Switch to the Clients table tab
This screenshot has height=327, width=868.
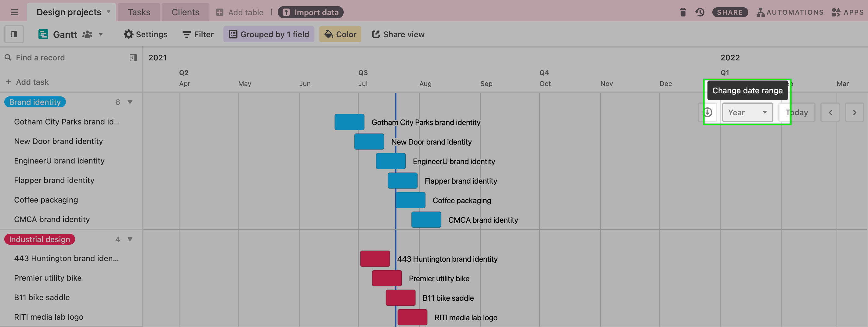click(x=185, y=13)
